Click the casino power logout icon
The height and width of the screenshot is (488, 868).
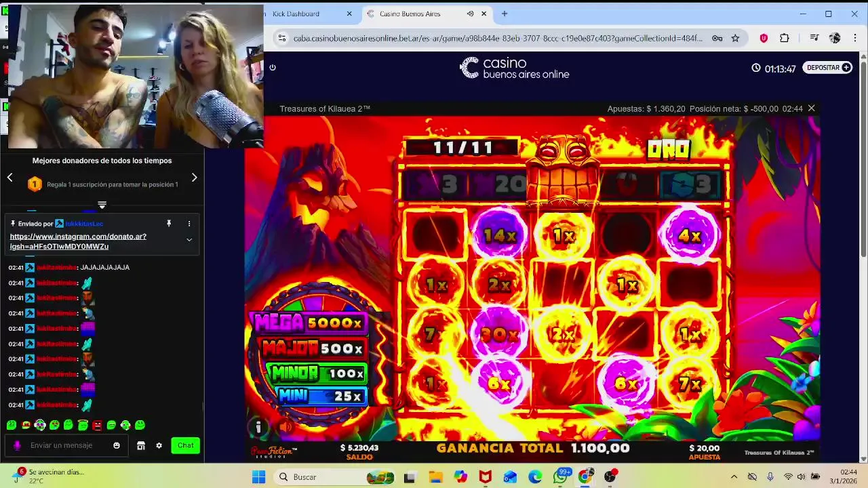pos(273,67)
